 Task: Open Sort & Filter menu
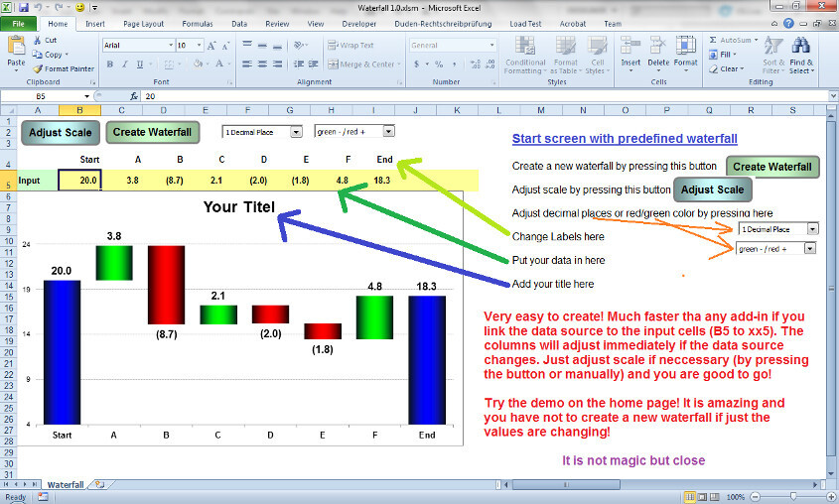[773, 55]
